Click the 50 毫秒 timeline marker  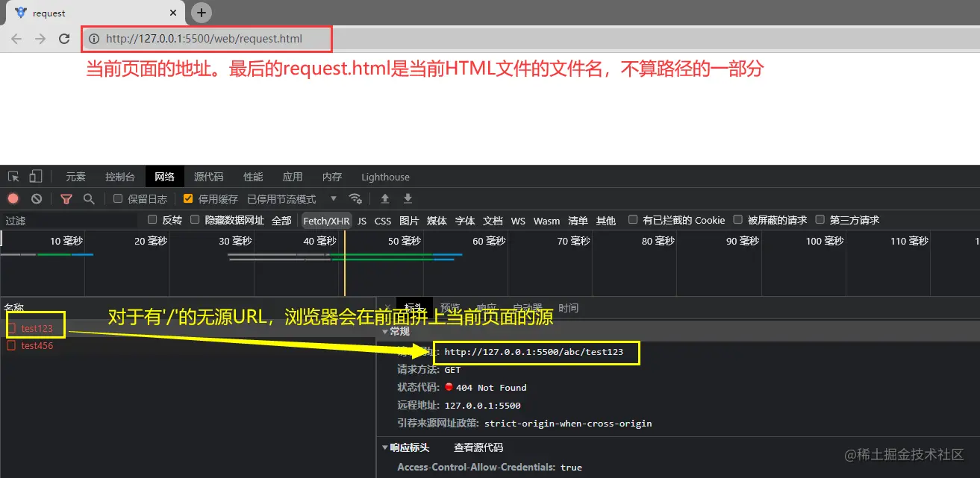coord(405,241)
